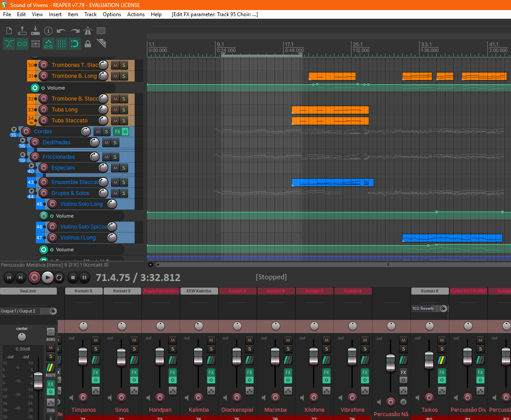Solo the Friccionadas track

[x=115, y=157]
